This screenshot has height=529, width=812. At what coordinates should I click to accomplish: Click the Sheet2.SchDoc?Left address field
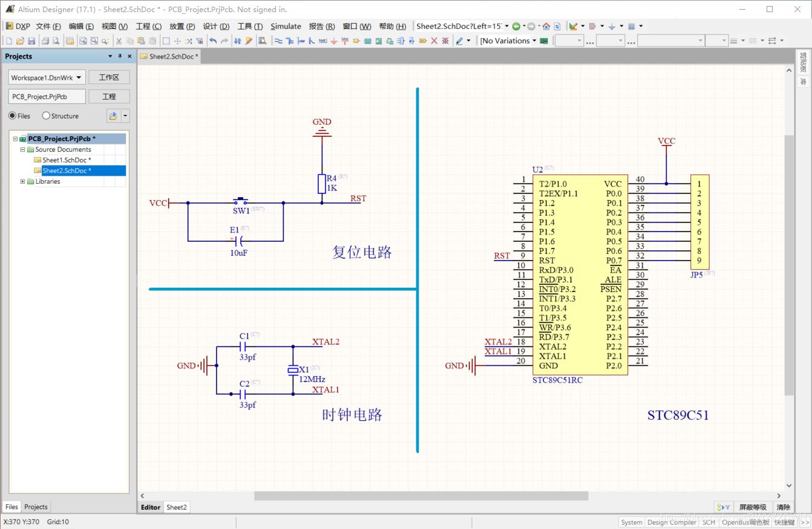tap(459, 26)
